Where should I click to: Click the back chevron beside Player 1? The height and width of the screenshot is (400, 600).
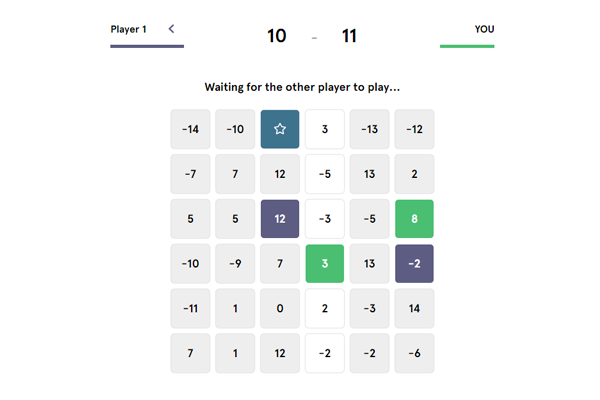[x=171, y=29]
